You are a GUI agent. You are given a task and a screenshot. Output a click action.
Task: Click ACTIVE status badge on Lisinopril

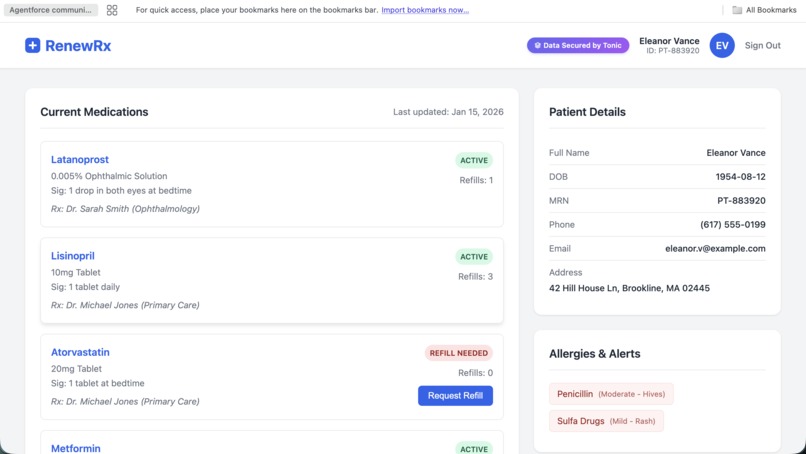(x=474, y=257)
